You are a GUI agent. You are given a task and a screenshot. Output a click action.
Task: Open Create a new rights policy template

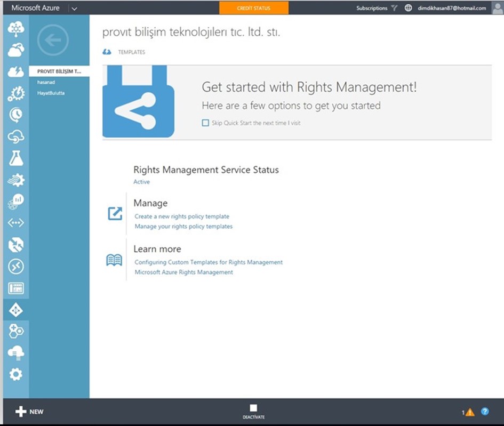(x=182, y=216)
